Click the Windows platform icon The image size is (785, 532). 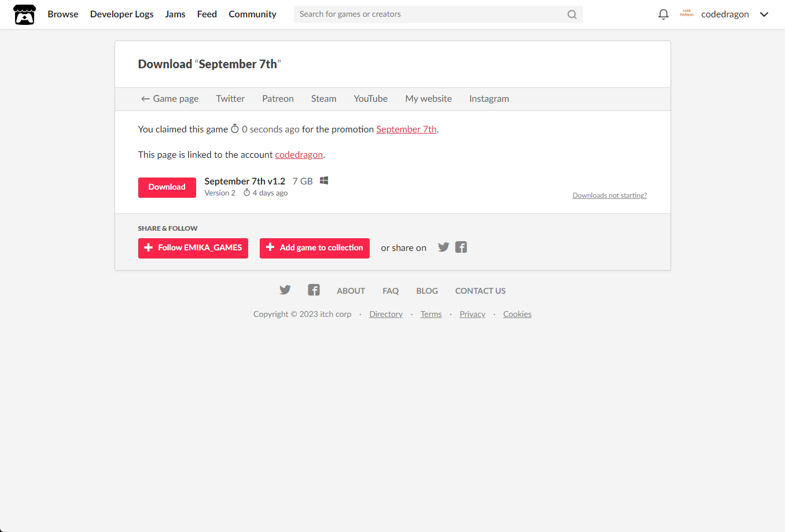pos(324,180)
